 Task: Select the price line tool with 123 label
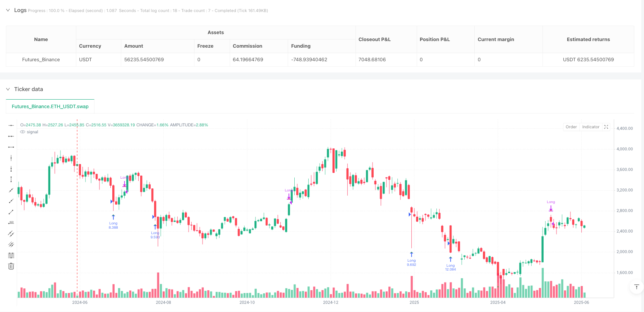11,222
